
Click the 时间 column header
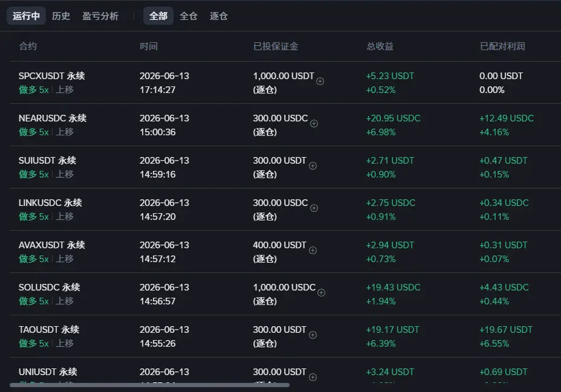149,46
